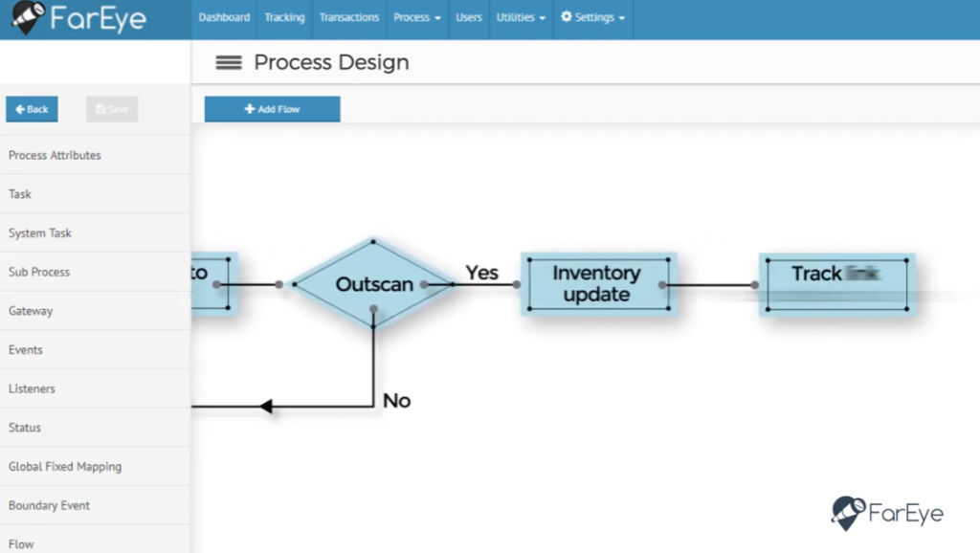Expand the Utilities dropdown menu

tap(522, 17)
